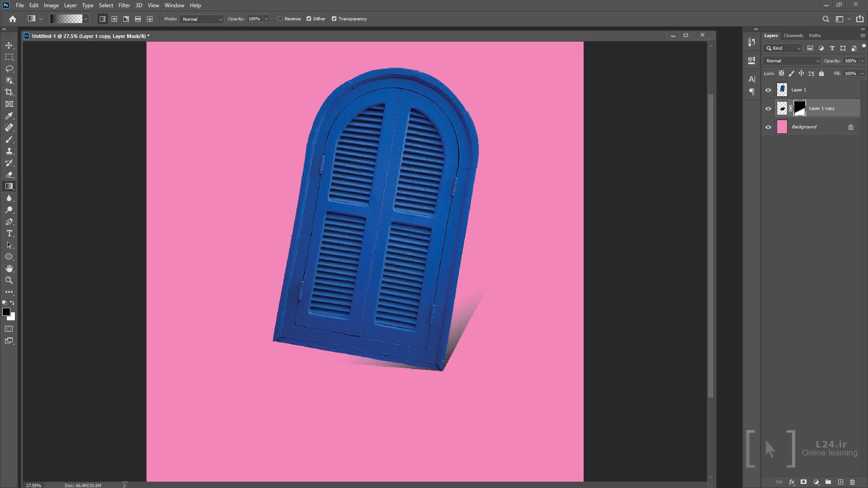Open layer blend mode dropdown
This screenshot has height=488, width=868.
click(792, 61)
